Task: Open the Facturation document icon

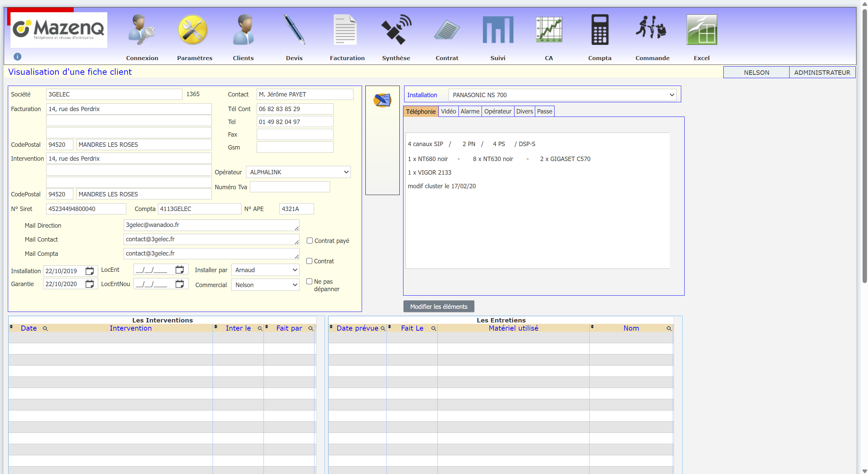Action: 345,30
